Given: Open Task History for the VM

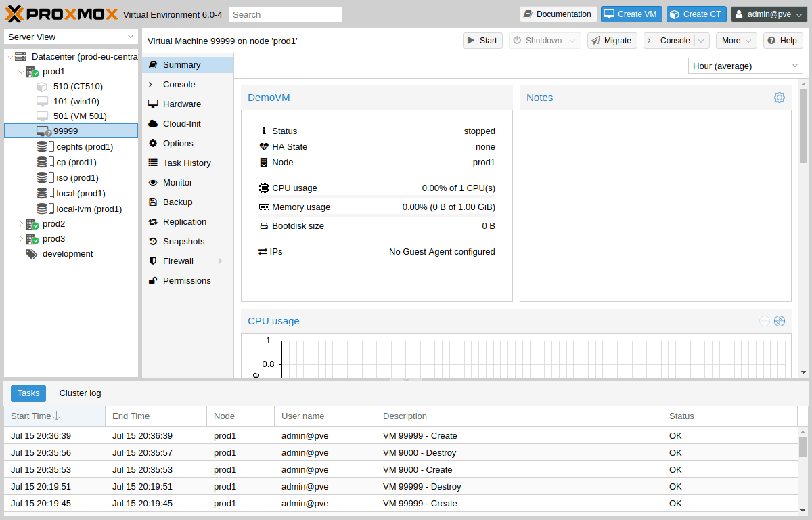Looking at the screenshot, I should pyautogui.click(x=188, y=162).
